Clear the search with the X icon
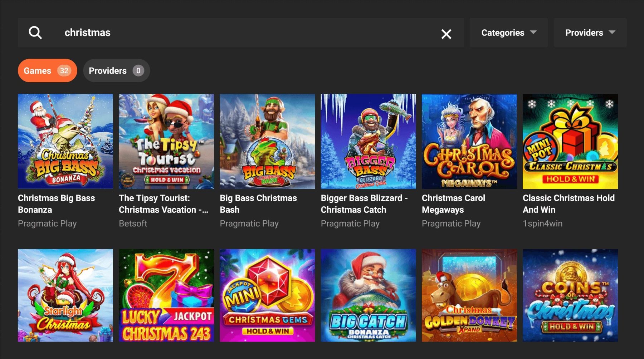 click(446, 34)
